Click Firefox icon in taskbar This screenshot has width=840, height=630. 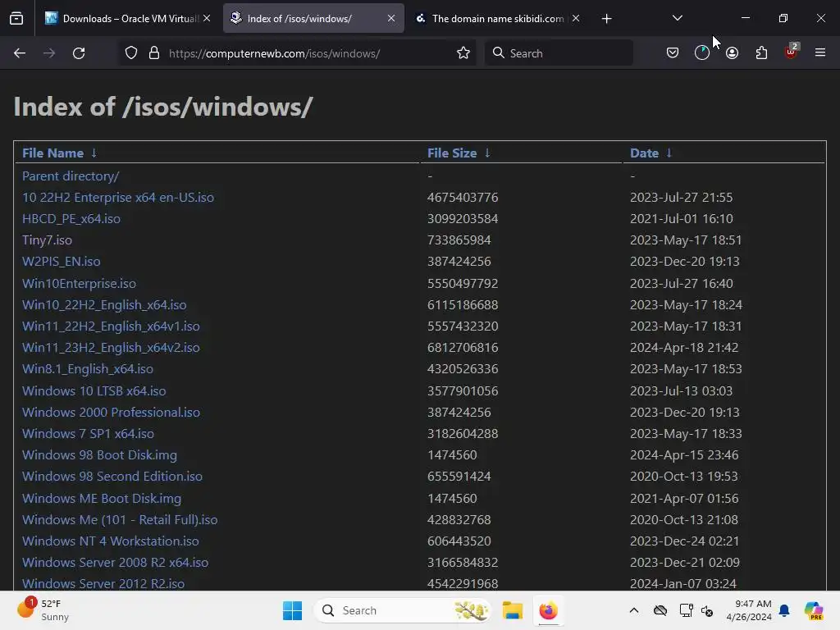(x=548, y=610)
